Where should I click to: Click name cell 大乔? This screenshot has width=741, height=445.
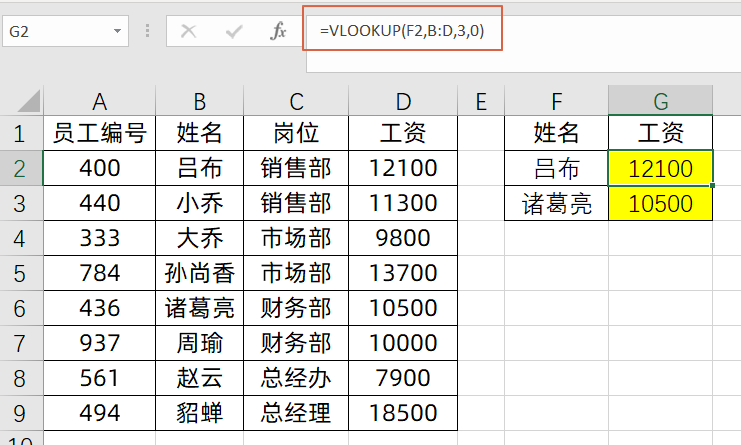pos(199,238)
